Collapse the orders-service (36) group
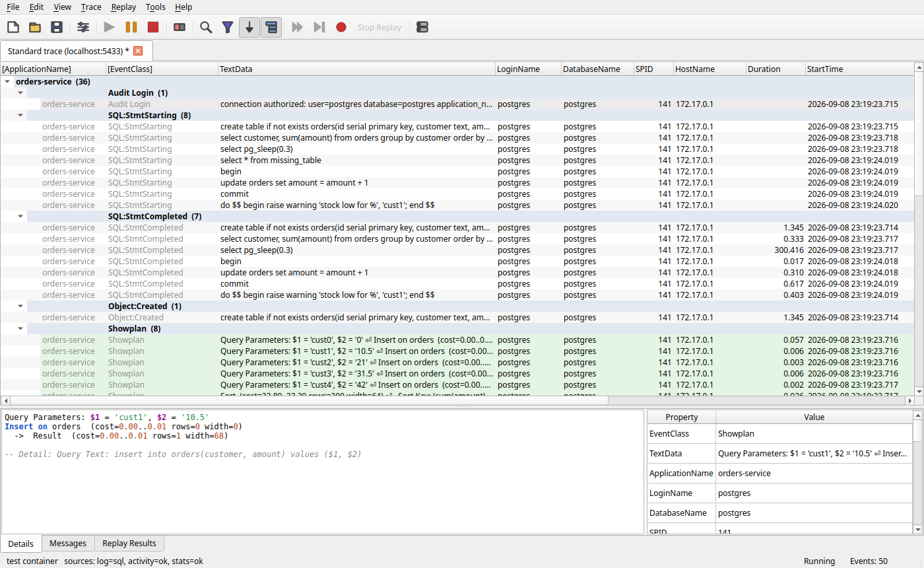 tap(7, 82)
